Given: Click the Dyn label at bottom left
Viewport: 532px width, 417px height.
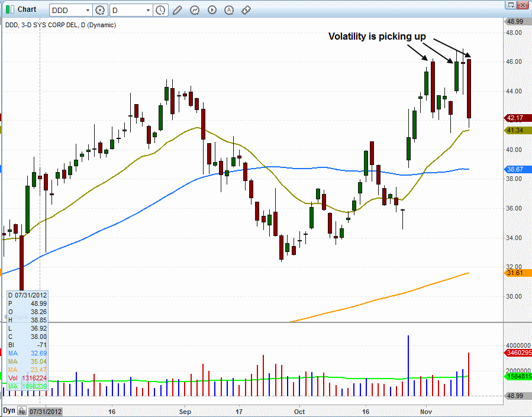Looking at the screenshot, I should (x=9, y=410).
